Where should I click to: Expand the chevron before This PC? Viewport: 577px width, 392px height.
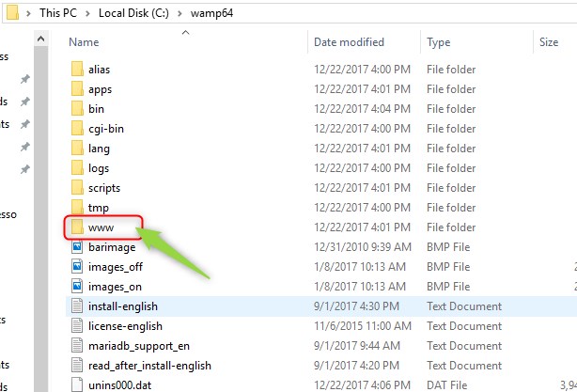[28, 13]
